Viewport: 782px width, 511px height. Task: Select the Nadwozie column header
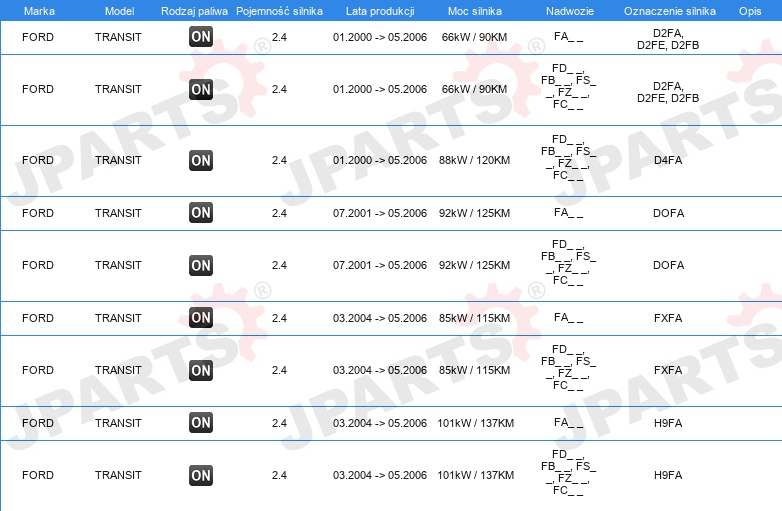570,11
